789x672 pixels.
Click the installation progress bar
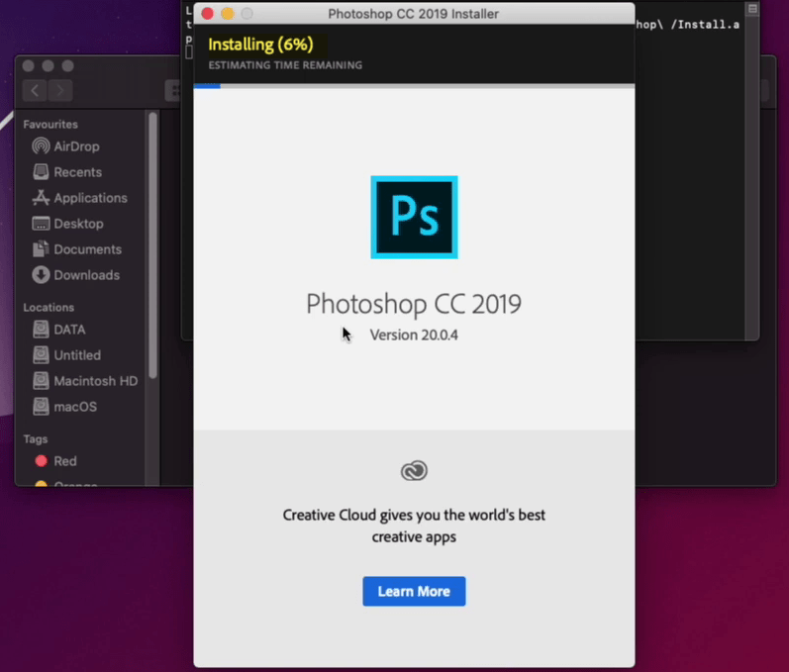[414, 86]
